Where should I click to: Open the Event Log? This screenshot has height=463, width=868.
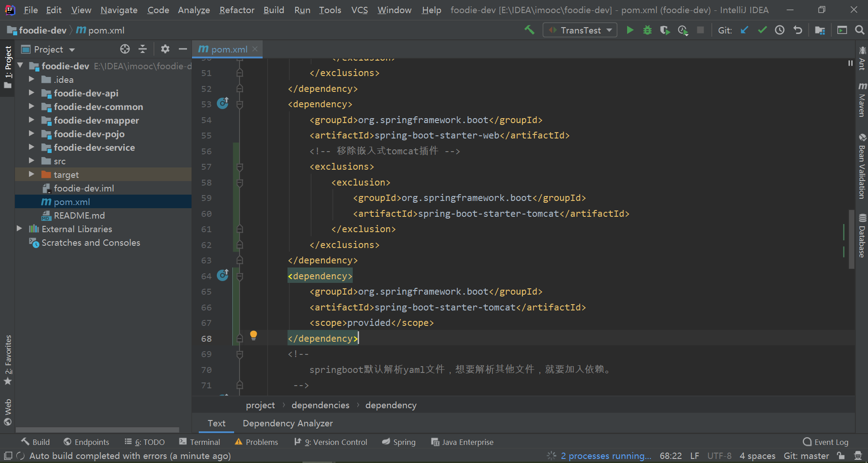pos(825,442)
